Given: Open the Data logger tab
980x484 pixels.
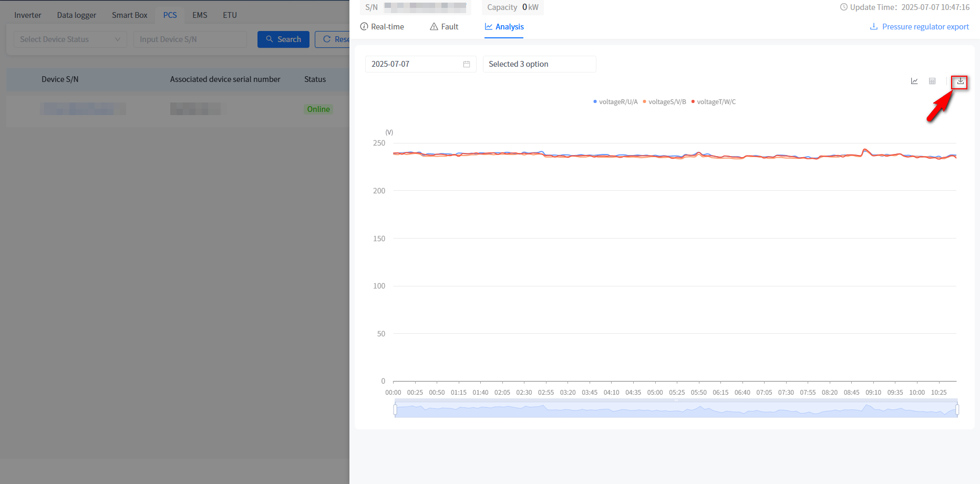Looking at the screenshot, I should coord(76,15).
